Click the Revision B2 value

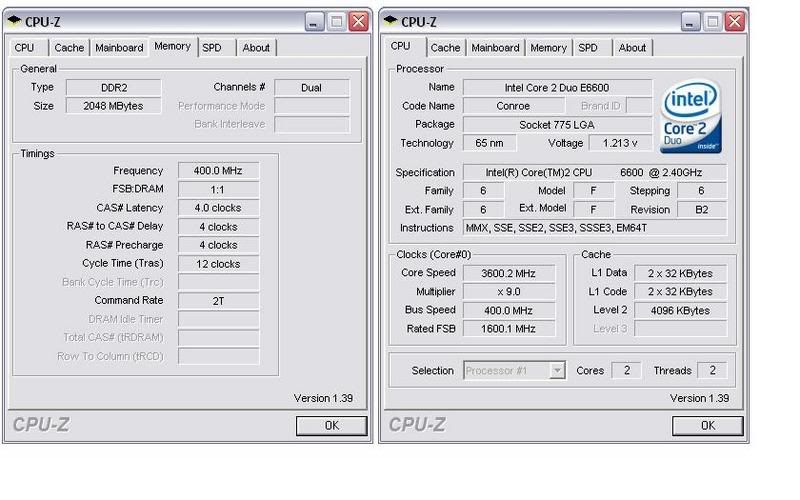tap(702, 209)
